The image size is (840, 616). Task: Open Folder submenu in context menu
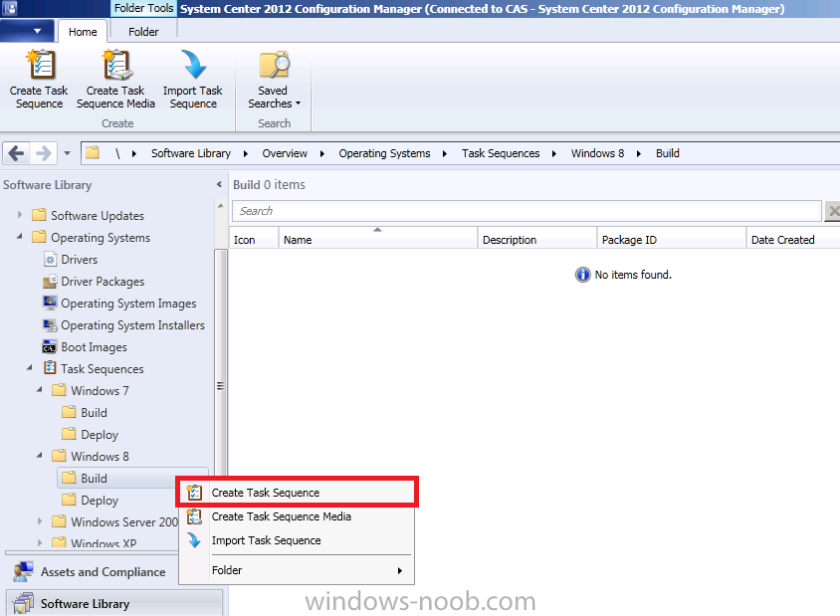297,570
